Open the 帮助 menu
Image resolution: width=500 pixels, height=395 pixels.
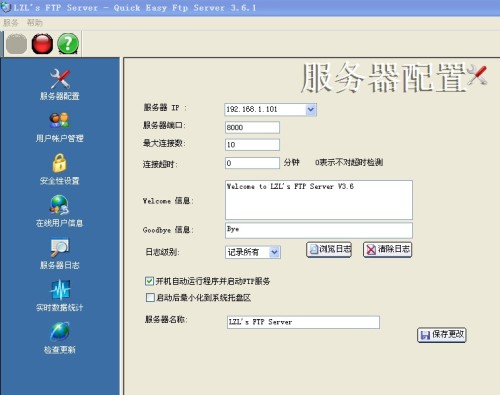click(35, 23)
